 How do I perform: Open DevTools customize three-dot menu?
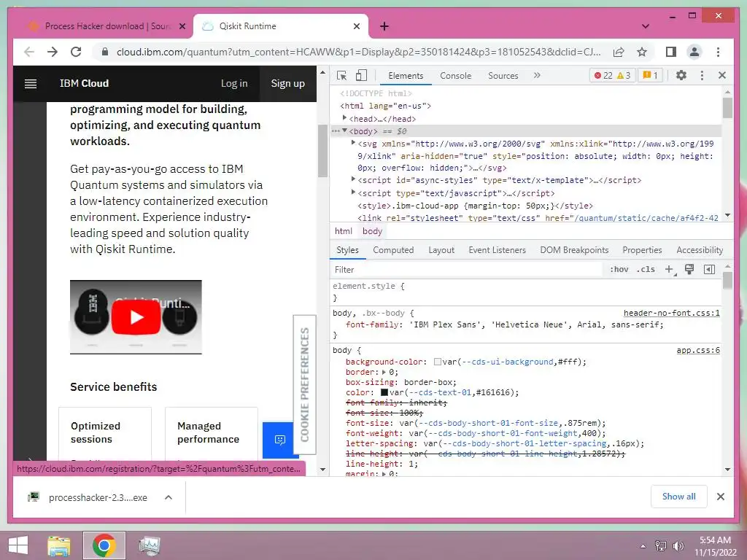[702, 75]
